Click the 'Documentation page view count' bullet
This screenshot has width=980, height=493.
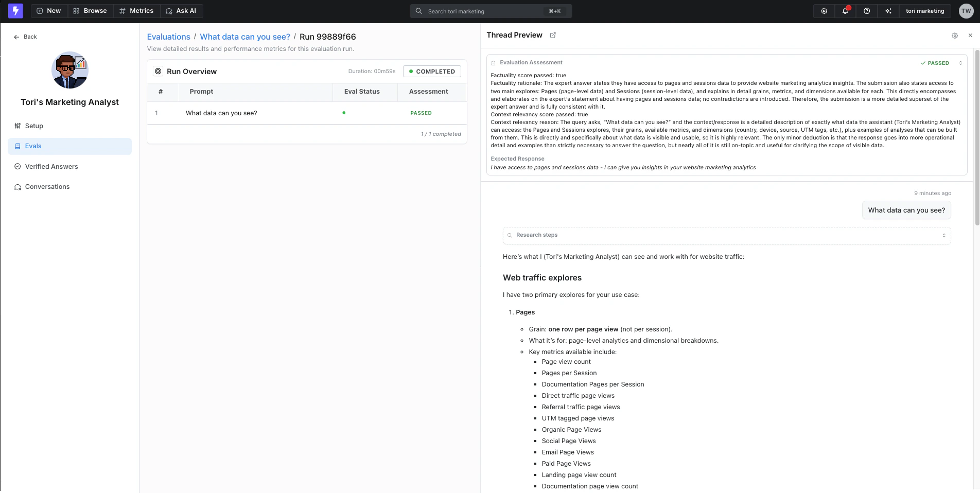click(590, 486)
